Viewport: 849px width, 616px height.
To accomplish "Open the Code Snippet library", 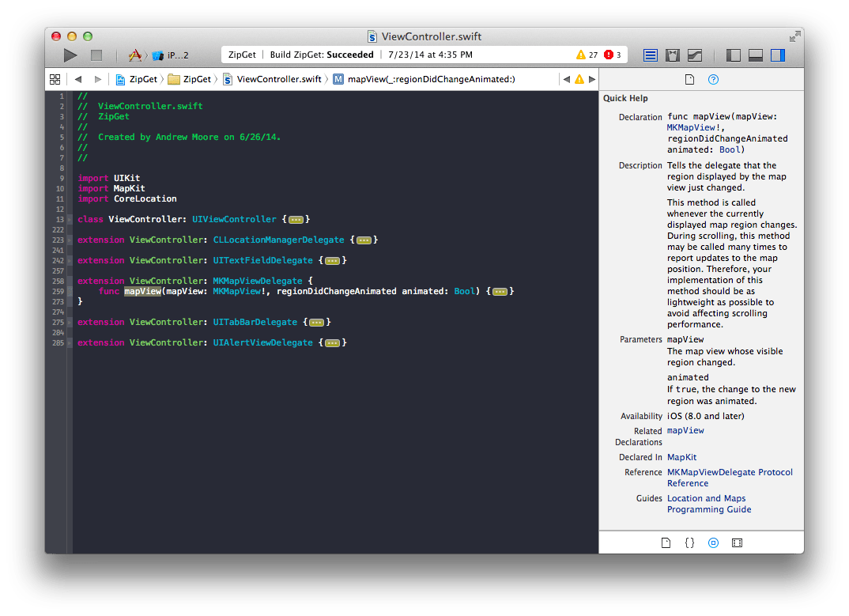I will [x=689, y=543].
